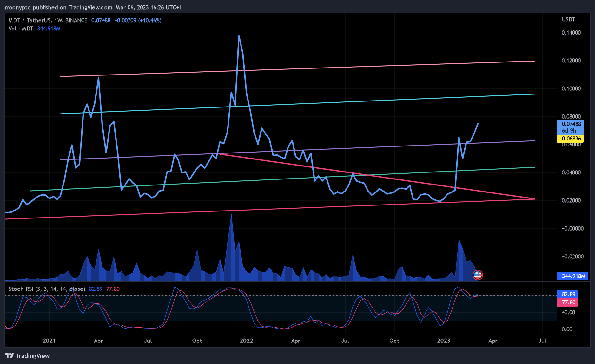Image resolution: width=595 pixels, height=364 pixels.
Task: Click the TradingView logo
Action: (27, 356)
